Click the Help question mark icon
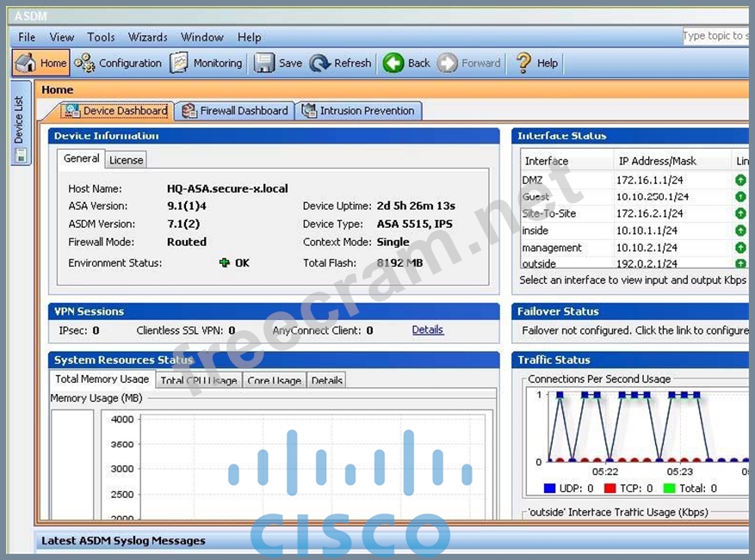 coord(523,63)
